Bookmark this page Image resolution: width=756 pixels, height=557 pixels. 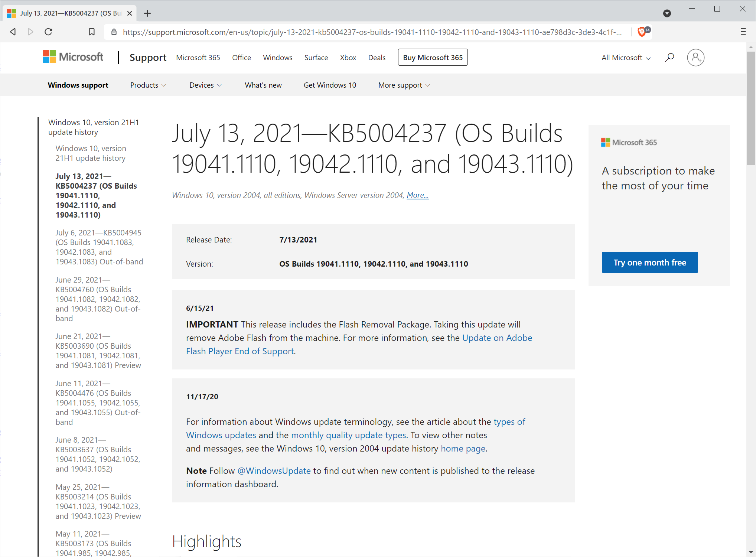[x=92, y=32]
